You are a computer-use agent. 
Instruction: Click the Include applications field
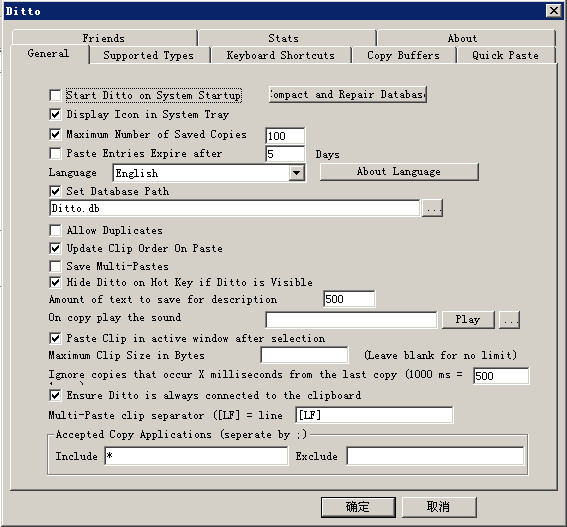[x=196, y=456]
